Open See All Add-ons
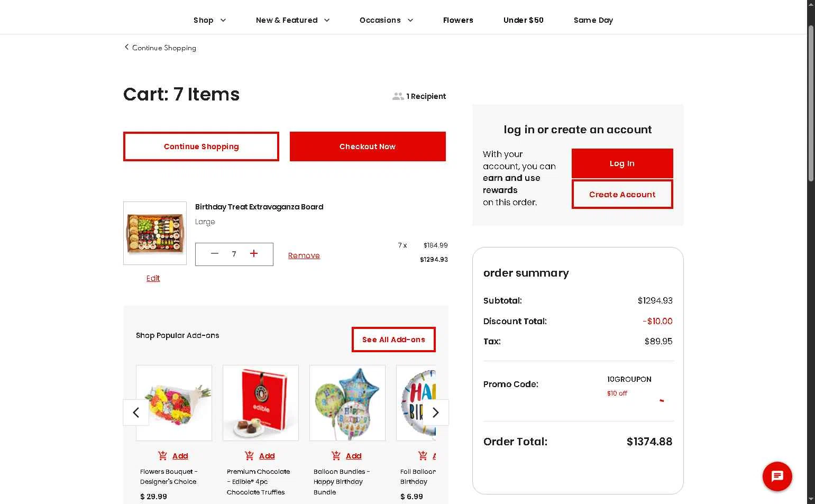815x504 pixels. (393, 340)
